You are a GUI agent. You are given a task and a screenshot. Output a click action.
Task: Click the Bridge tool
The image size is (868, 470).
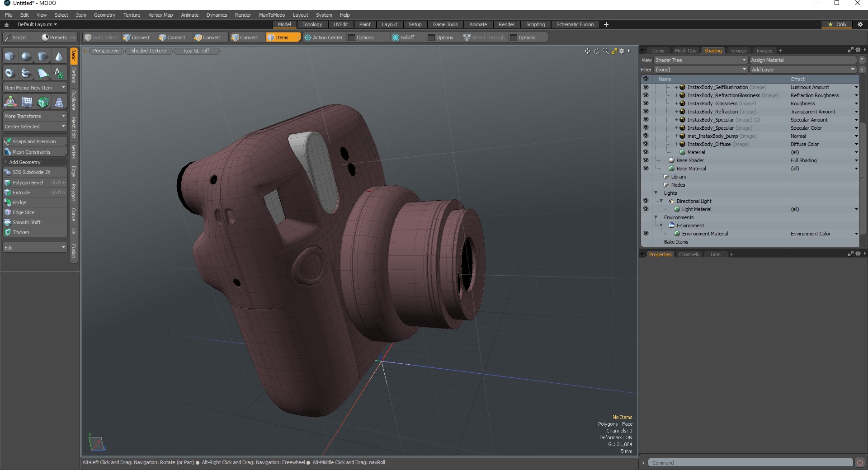coord(35,202)
